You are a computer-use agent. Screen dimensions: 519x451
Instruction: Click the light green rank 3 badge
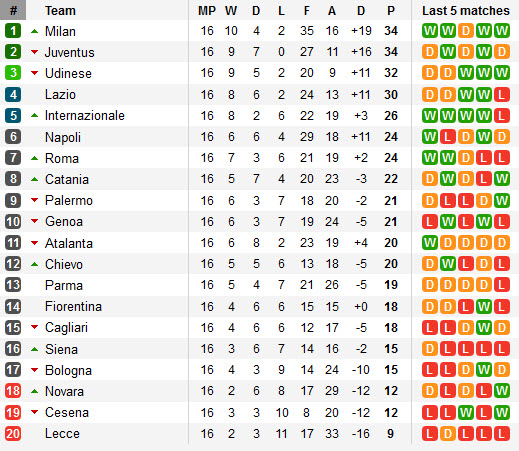click(x=13, y=73)
